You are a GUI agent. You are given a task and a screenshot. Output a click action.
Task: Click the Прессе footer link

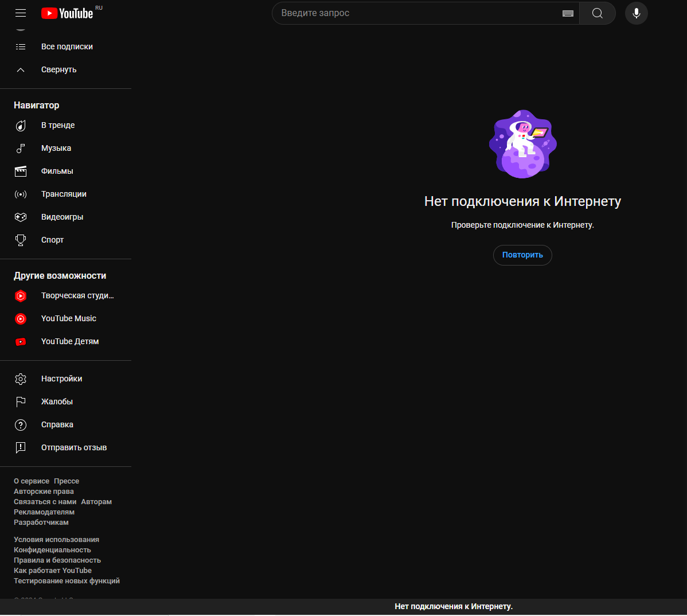point(67,481)
